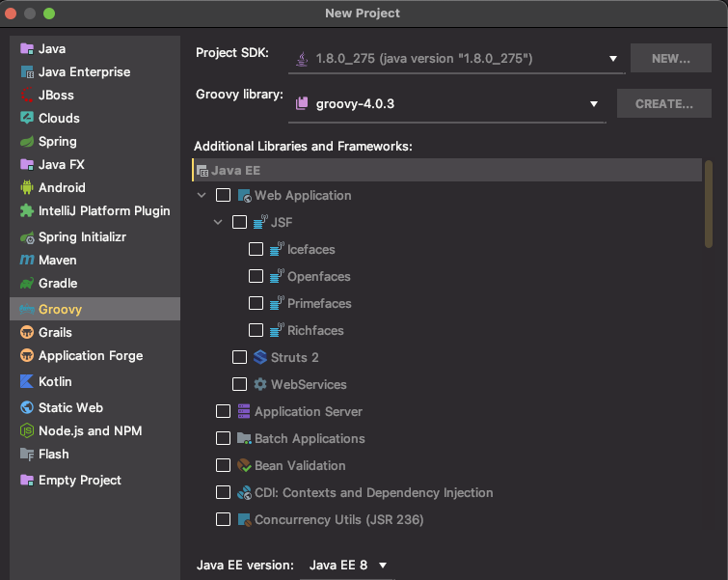
Task: Click the NEW... SDK button
Action: 670,58
